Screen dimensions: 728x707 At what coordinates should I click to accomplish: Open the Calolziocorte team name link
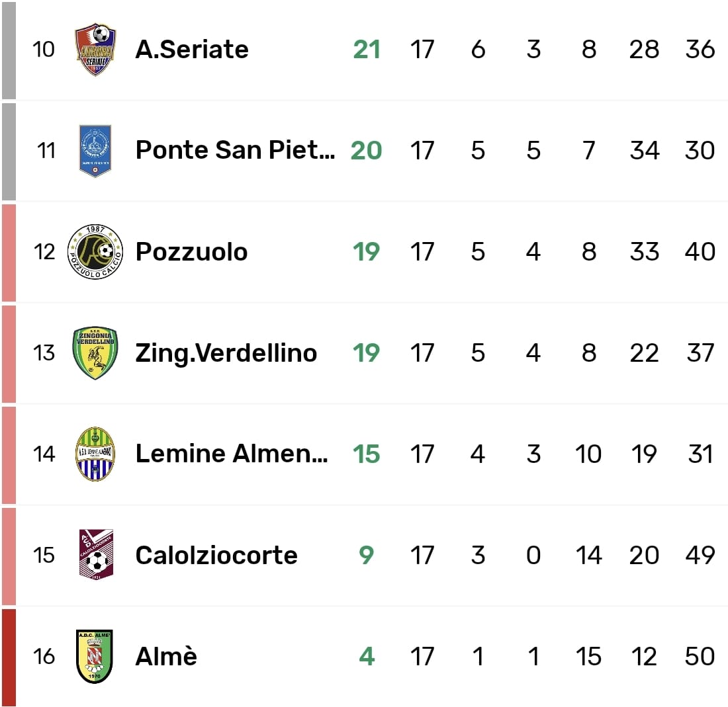(x=216, y=556)
